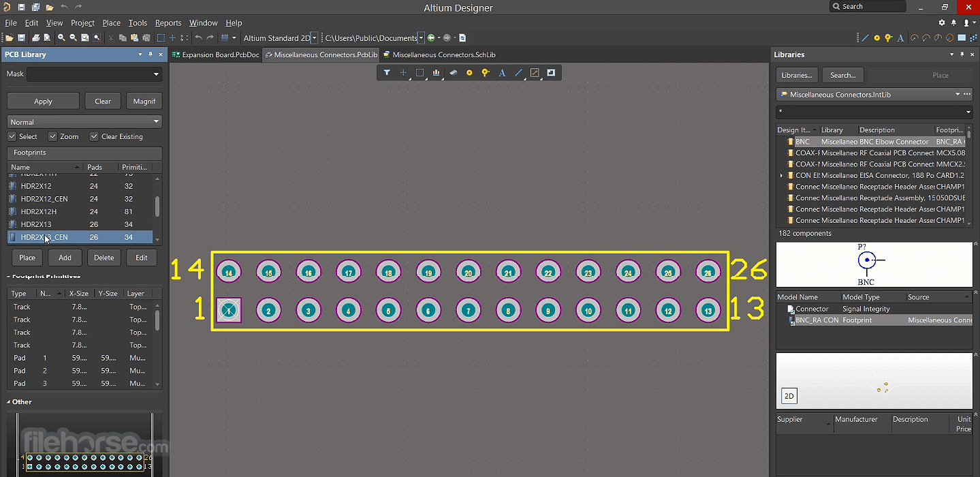Open the Mask dropdown
Screen dimensions: 980x477
156,74
